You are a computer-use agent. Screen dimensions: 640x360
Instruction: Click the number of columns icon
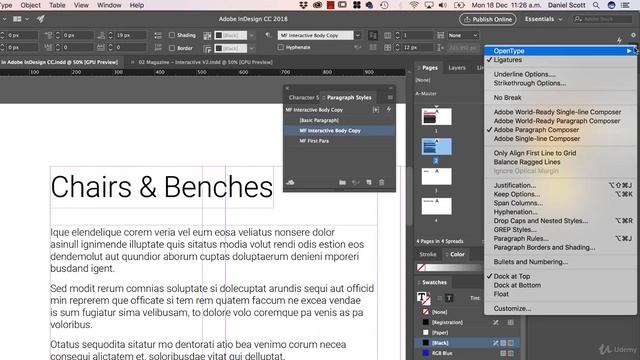pos(387,35)
